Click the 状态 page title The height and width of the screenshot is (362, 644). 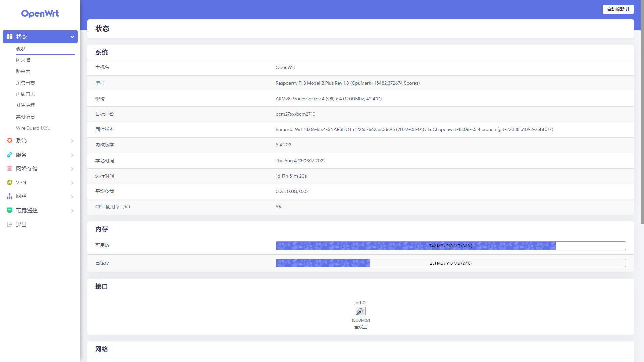(x=102, y=28)
